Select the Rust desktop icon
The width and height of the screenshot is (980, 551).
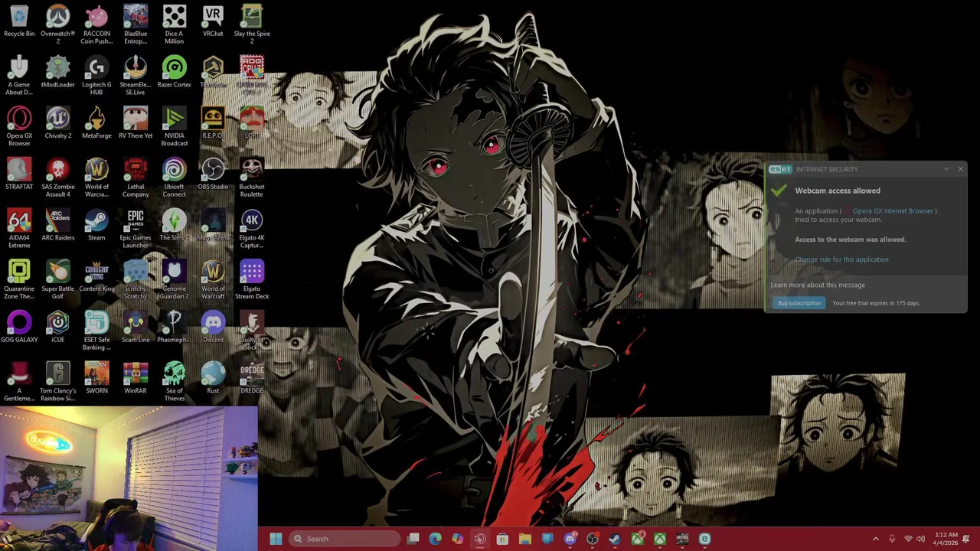[213, 378]
